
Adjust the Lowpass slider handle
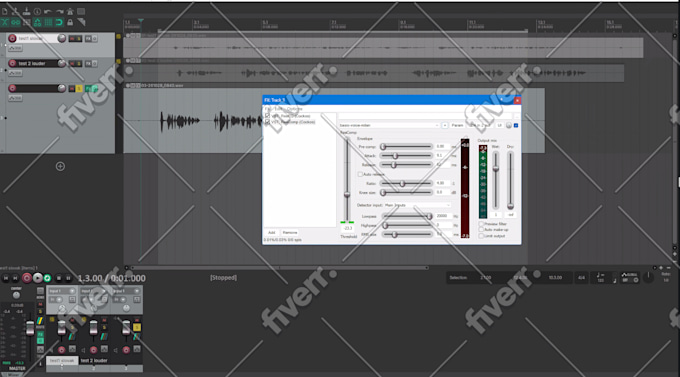(x=429, y=216)
